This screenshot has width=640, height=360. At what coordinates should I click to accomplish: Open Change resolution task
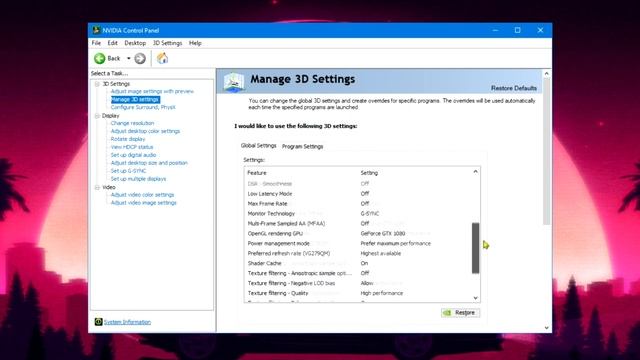132,123
